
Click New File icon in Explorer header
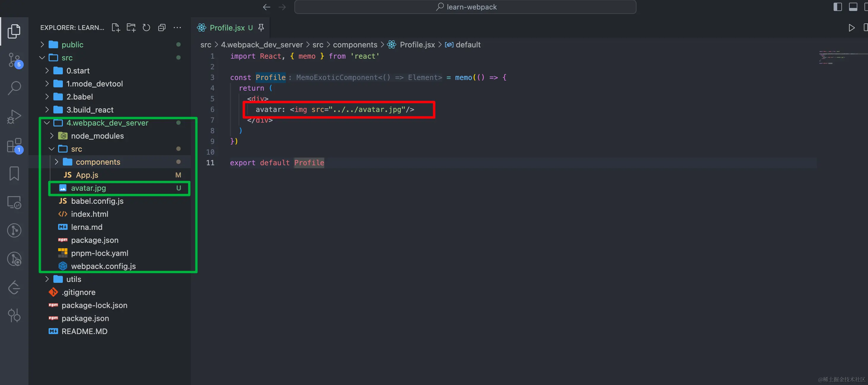[x=116, y=28]
